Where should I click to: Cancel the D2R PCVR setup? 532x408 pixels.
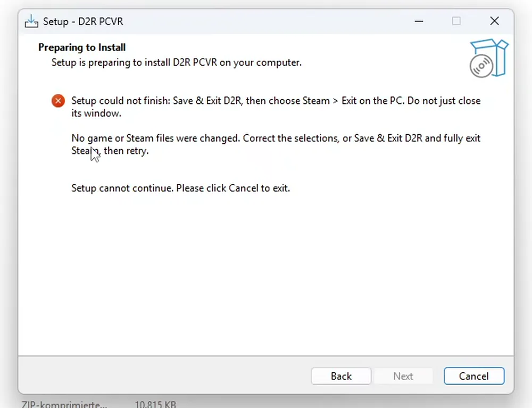click(x=474, y=376)
